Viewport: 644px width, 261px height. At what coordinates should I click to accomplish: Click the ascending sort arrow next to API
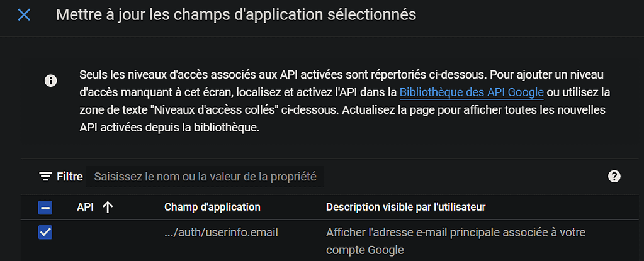[x=108, y=207]
